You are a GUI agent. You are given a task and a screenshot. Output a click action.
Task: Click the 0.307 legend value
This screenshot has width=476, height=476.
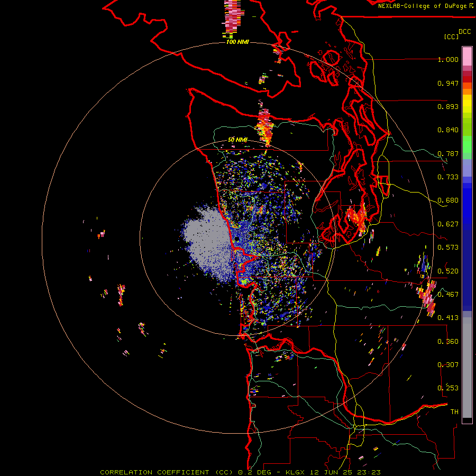point(448,365)
